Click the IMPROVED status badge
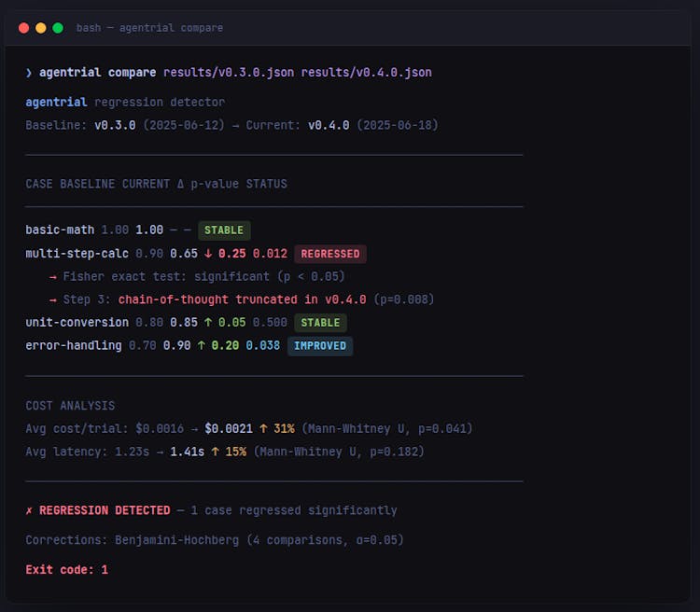 pos(320,346)
